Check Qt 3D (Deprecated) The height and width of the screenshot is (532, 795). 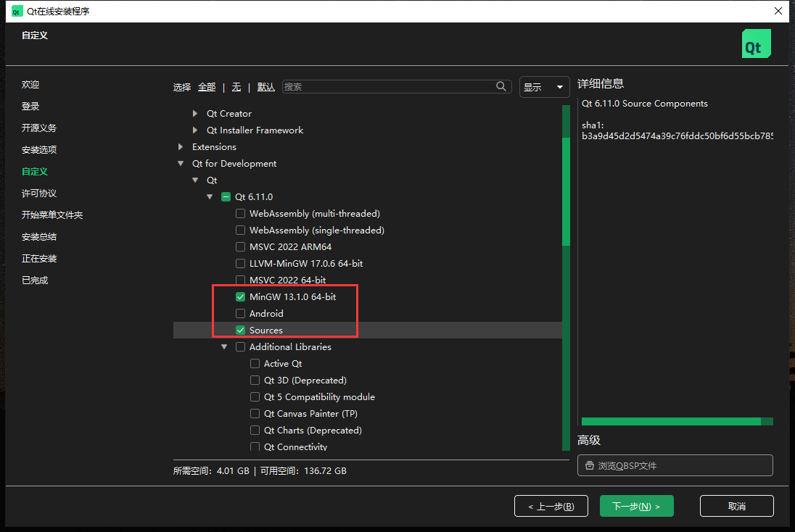coord(255,381)
